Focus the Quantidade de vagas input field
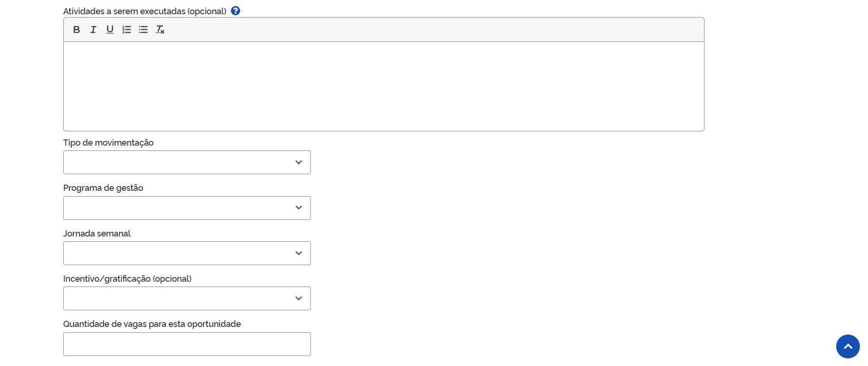Viewport: 868px width, 366px height. point(187,344)
